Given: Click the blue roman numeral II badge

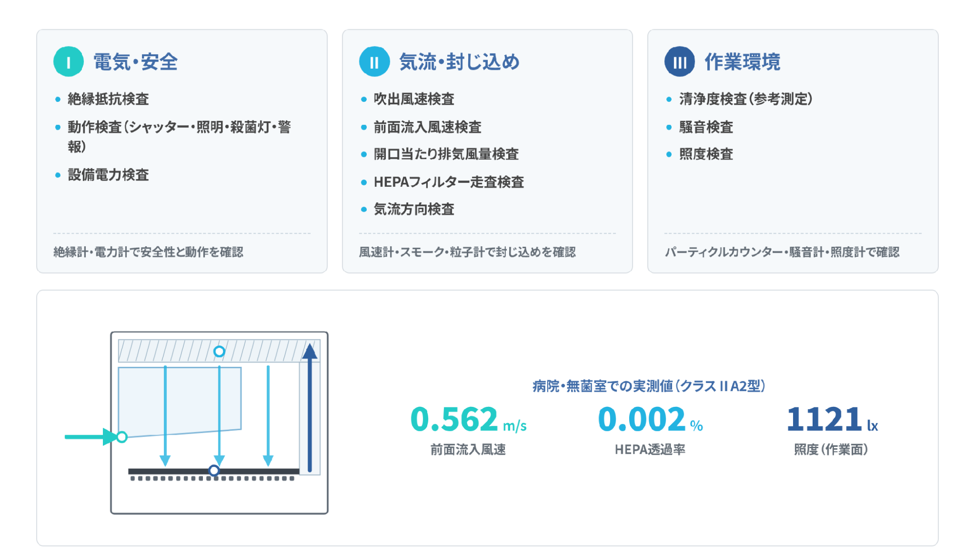Looking at the screenshot, I should [374, 62].
